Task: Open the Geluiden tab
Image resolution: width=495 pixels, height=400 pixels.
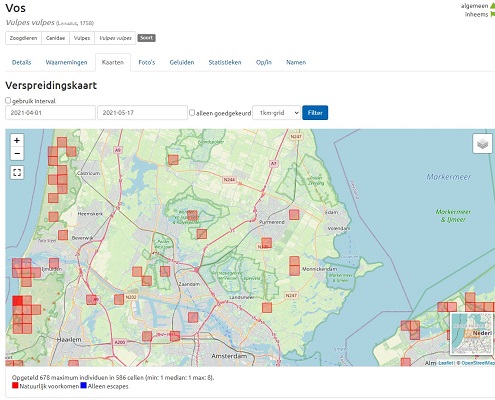Action: pos(182,62)
